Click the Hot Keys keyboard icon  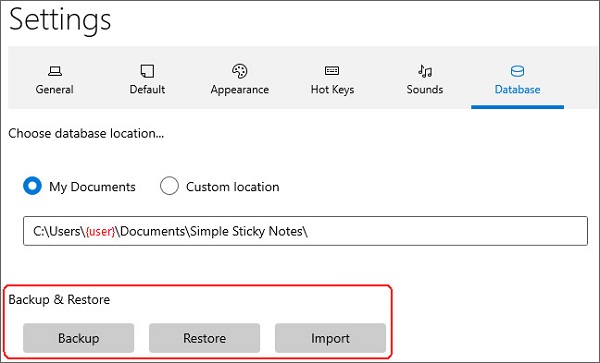[x=332, y=71]
